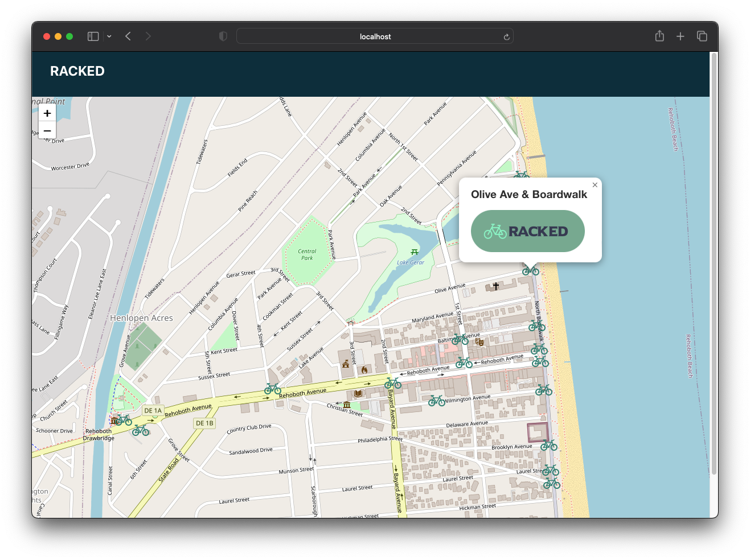
Task: Open bike marker on Rehoboth Avenue near Lake Avenue
Action: (x=273, y=389)
